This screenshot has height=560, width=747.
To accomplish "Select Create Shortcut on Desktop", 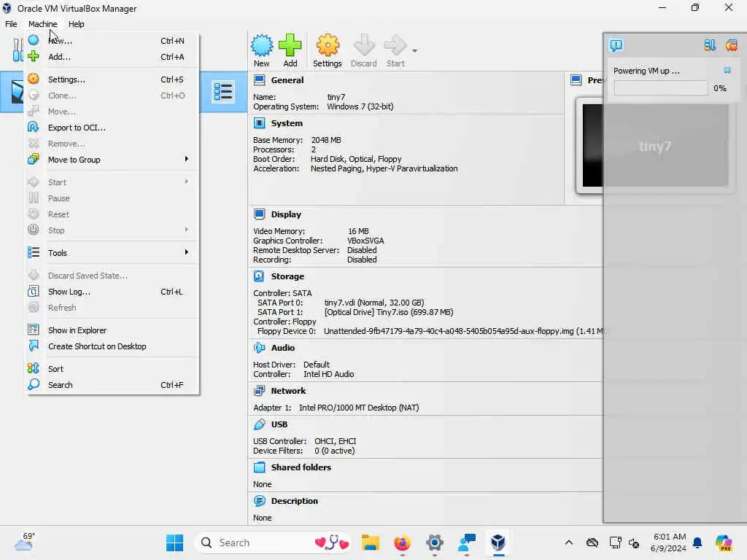I will click(x=112, y=346).
